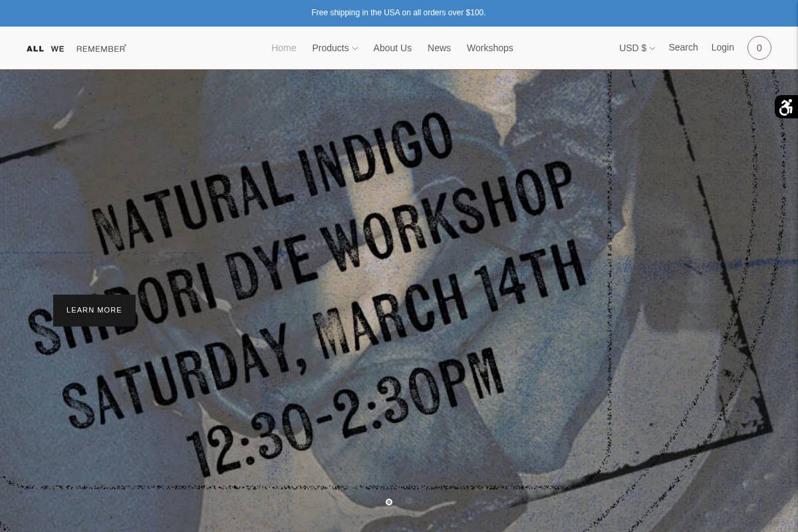Viewport: 798px width, 532px height.
Task: Open the accessibility widget icon
Action: point(786,107)
